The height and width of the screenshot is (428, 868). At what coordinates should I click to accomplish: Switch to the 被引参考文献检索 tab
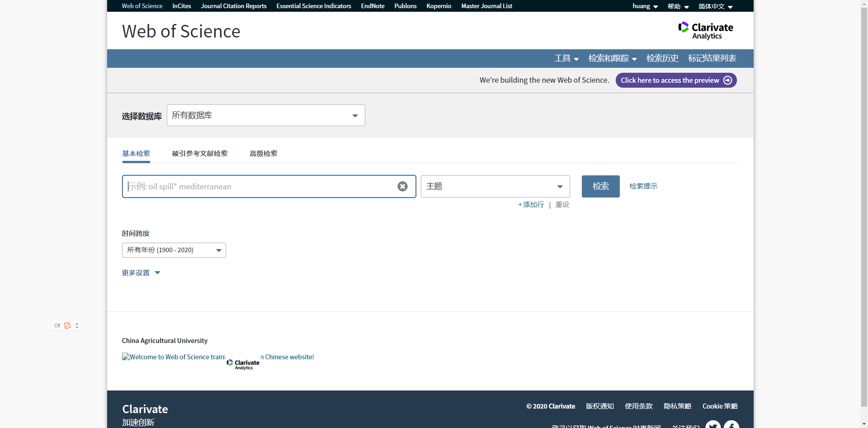200,154
